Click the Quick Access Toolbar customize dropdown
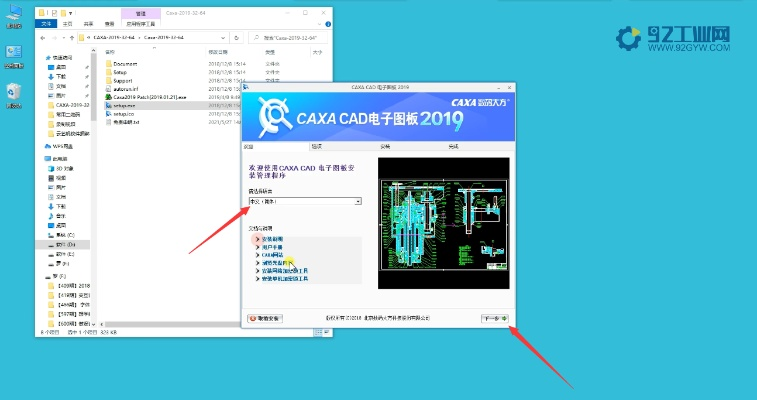 [x=71, y=13]
